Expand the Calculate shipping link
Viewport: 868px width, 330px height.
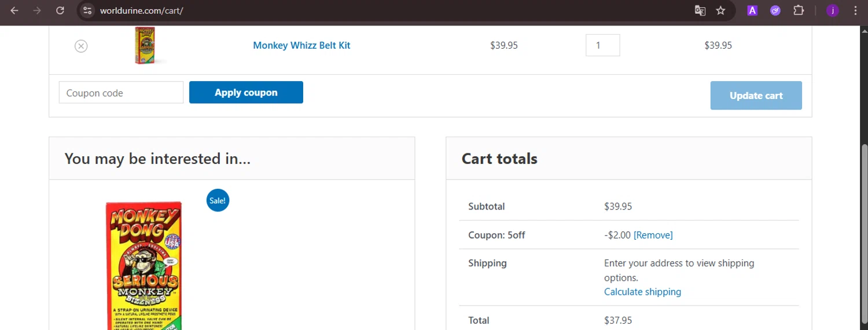coord(642,292)
